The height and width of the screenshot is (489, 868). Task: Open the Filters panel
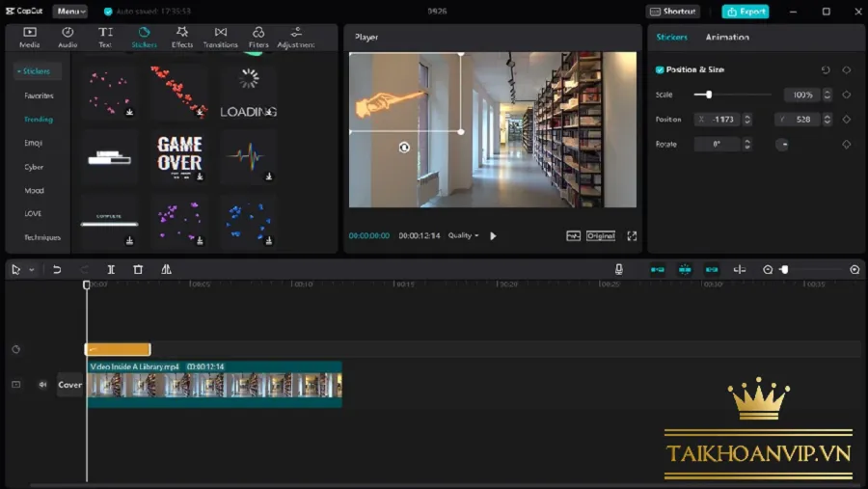pos(258,37)
